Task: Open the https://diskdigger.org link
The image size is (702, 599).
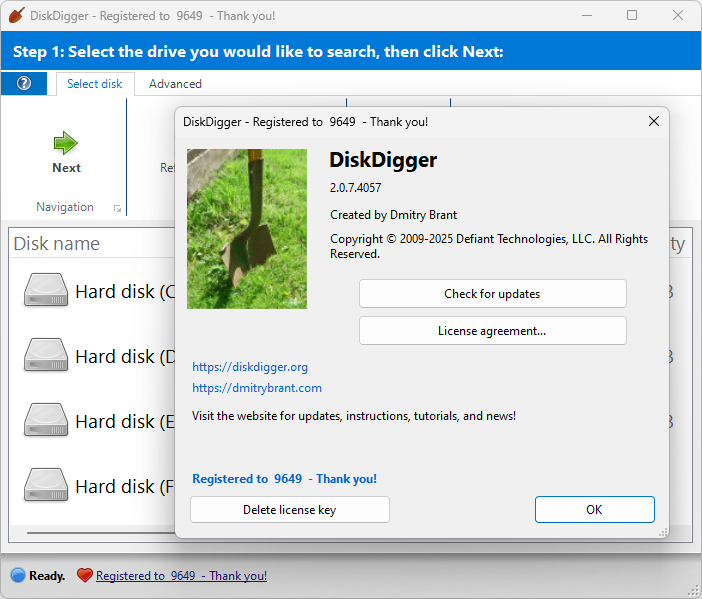Action: [x=250, y=367]
